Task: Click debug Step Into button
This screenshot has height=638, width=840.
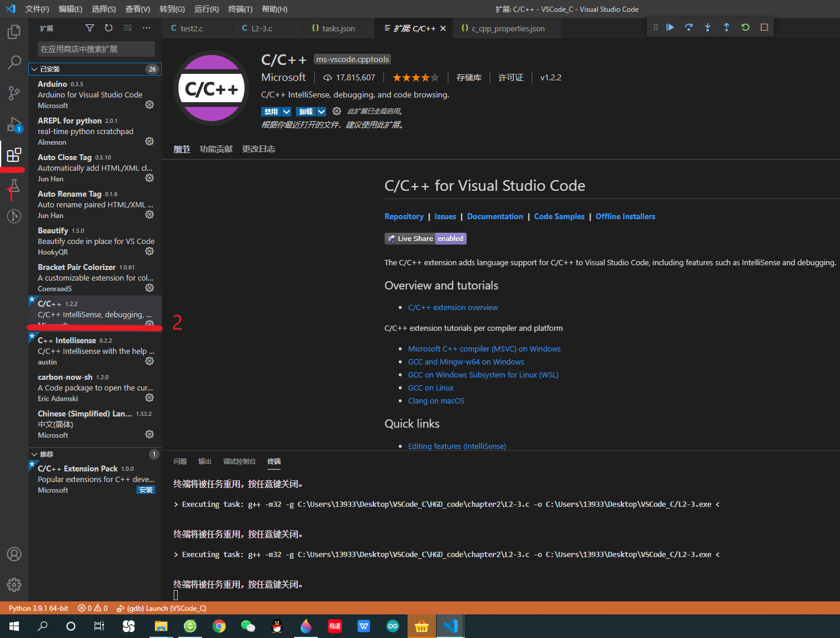Action: pos(708,27)
